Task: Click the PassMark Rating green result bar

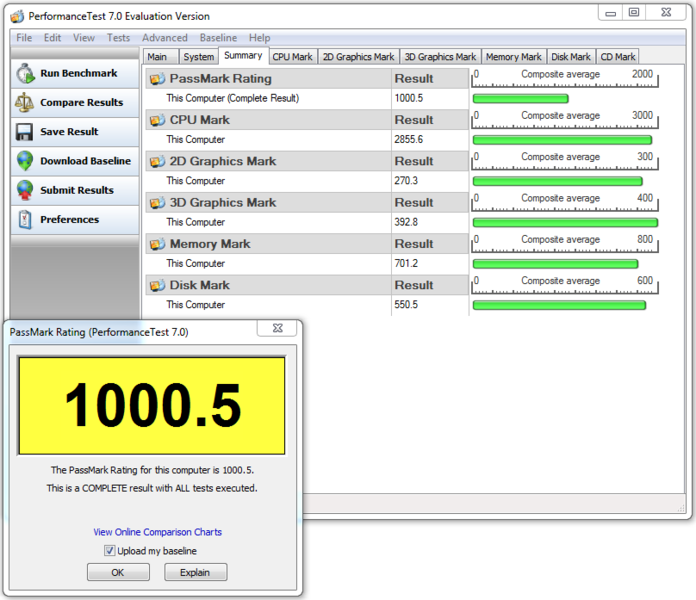Action: coord(520,99)
